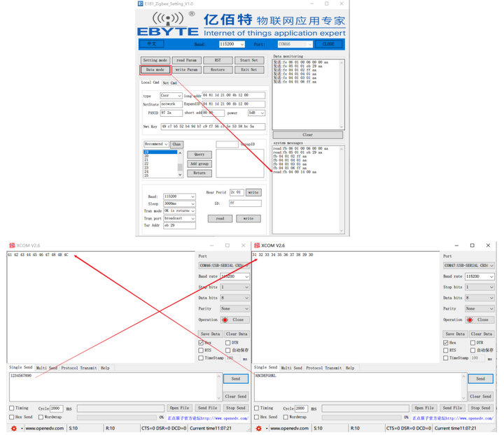The height and width of the screenshot is (435, 504).
Task: Open settings gear in COM46 XCOM status bar
Action: [14, 428]
